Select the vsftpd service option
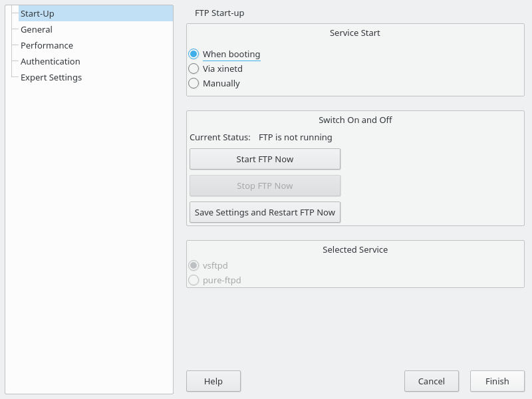Viewport: 532px width, 399px height. (x=194, y=265)
